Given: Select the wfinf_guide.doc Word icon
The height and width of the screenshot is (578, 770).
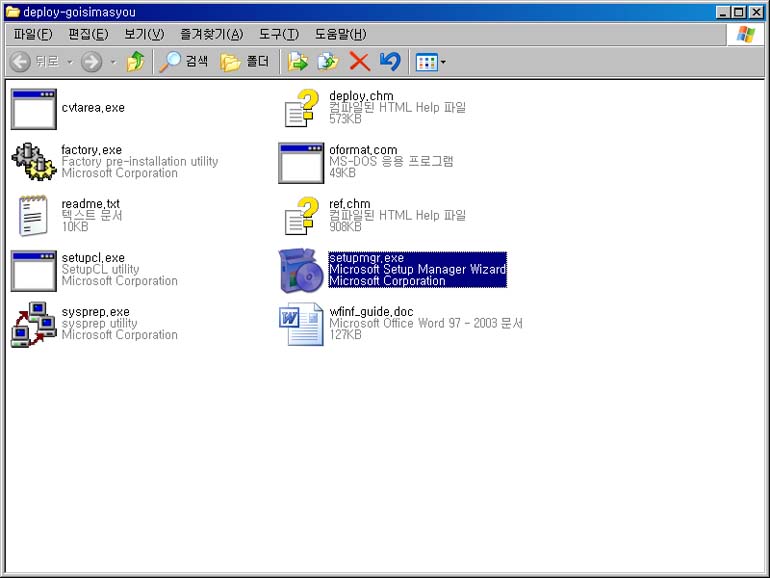Looking at the screenshot, I should pos(301,324).
